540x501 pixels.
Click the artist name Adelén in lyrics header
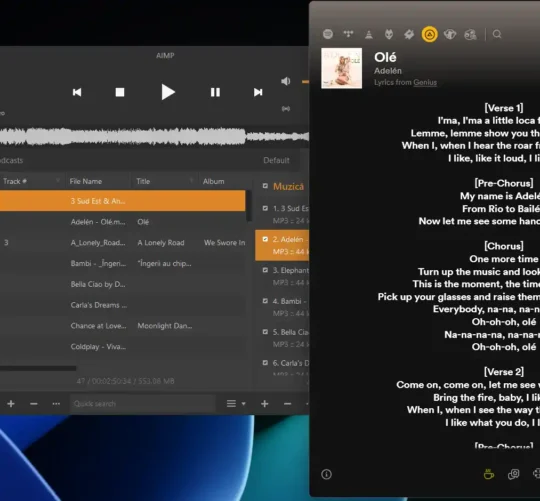388,71
